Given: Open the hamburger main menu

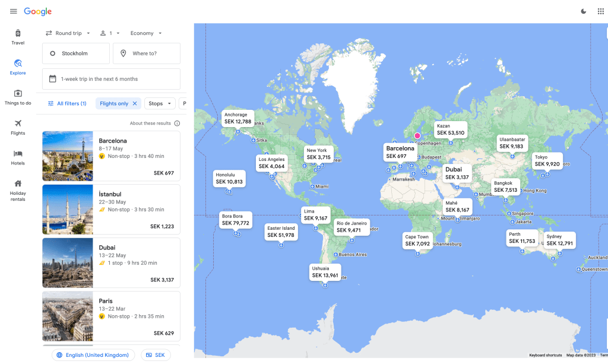Looking at the screenshot, I should [13, 11].
